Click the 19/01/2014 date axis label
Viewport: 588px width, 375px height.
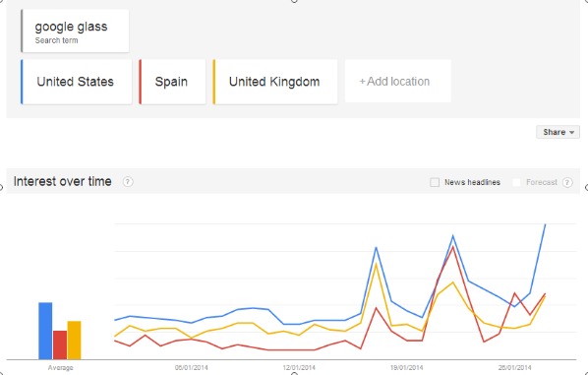tap(406, 367)
